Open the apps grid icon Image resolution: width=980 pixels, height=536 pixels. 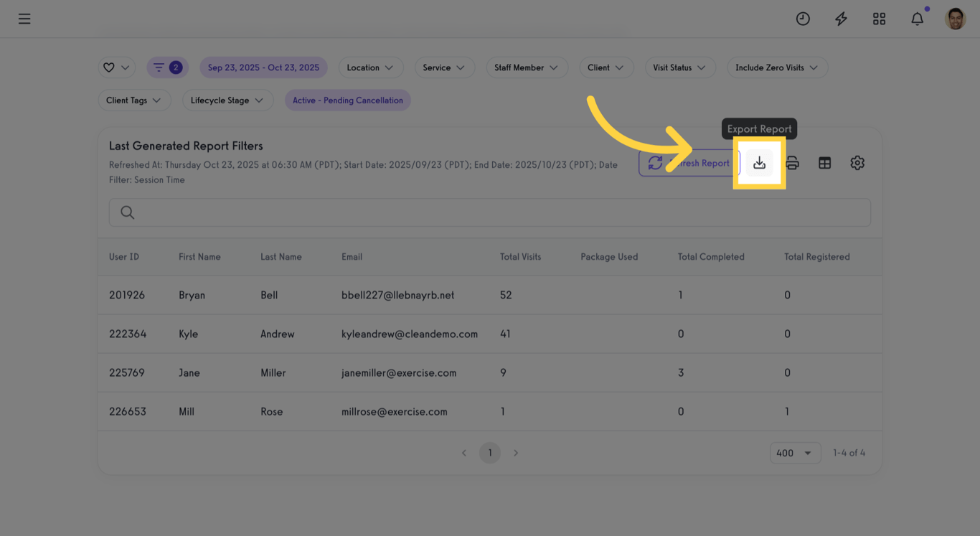pyautogui.click(x=879, y=19)
